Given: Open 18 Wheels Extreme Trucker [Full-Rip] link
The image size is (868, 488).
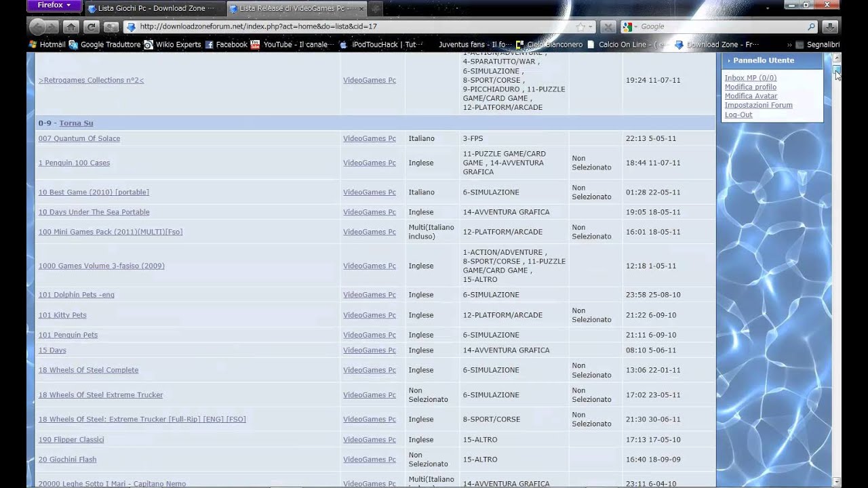Looking at the screenshot, I should point(142,420).
